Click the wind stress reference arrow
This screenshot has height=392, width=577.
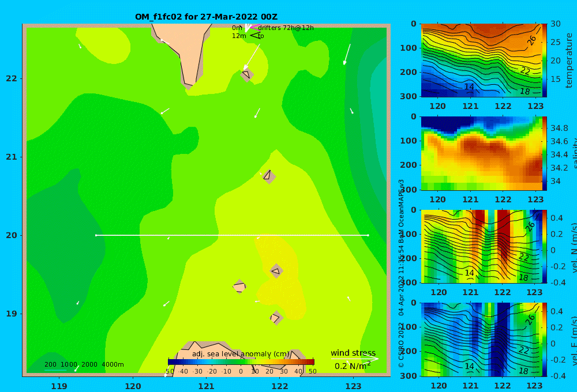pos(354,359)
